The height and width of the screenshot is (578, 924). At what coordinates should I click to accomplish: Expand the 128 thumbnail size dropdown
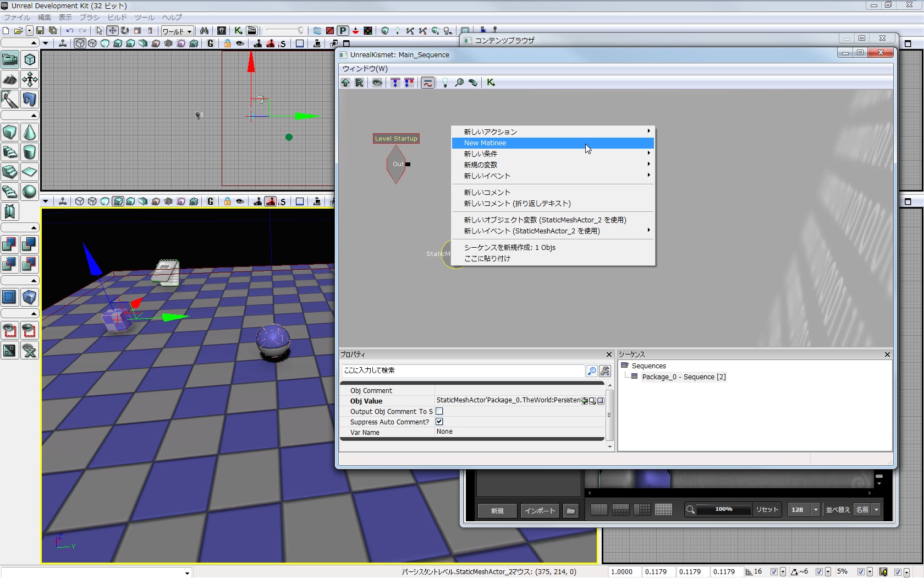(816, 510)
